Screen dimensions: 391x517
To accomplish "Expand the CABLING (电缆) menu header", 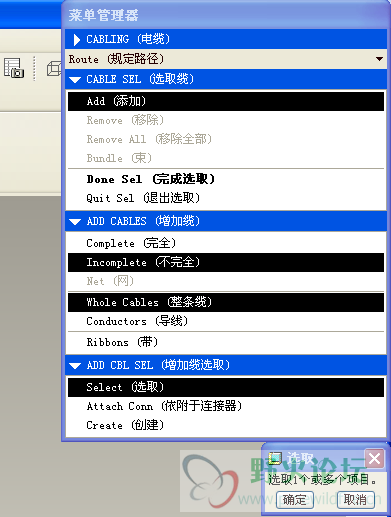I will (x=226, y=39).
